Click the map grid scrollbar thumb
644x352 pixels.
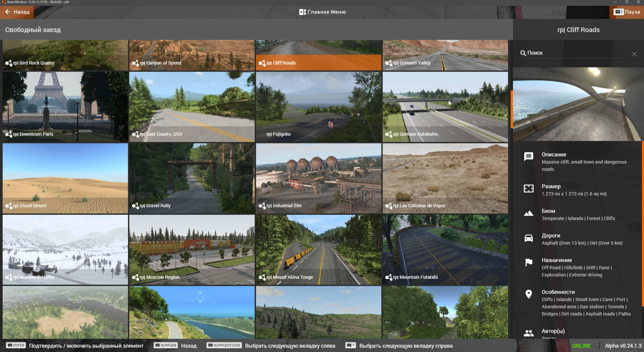pyautogui.click(x=512, y=109)
